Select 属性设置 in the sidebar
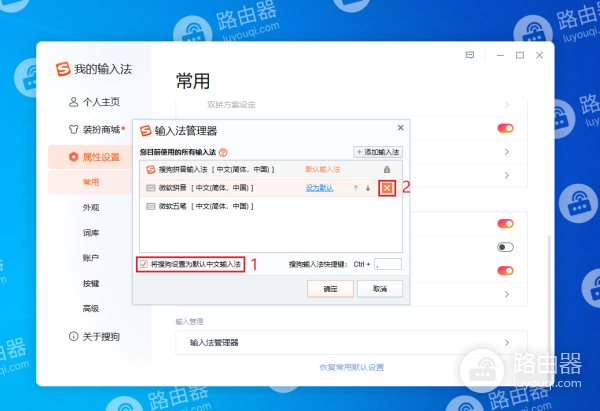Viewport: 600px width, 411px height. 90,157
